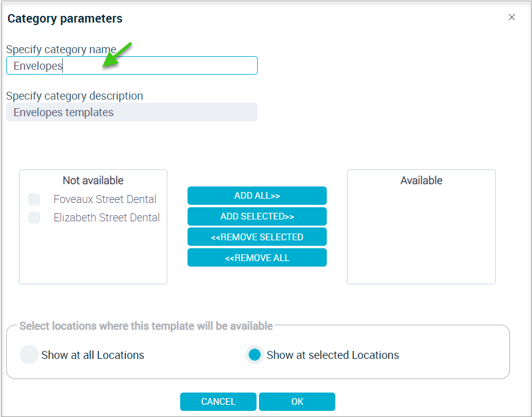This screenshot has height=417, width=532.
Task: Click ADD SELECTED>> to move locations
Action: (257, 216)
